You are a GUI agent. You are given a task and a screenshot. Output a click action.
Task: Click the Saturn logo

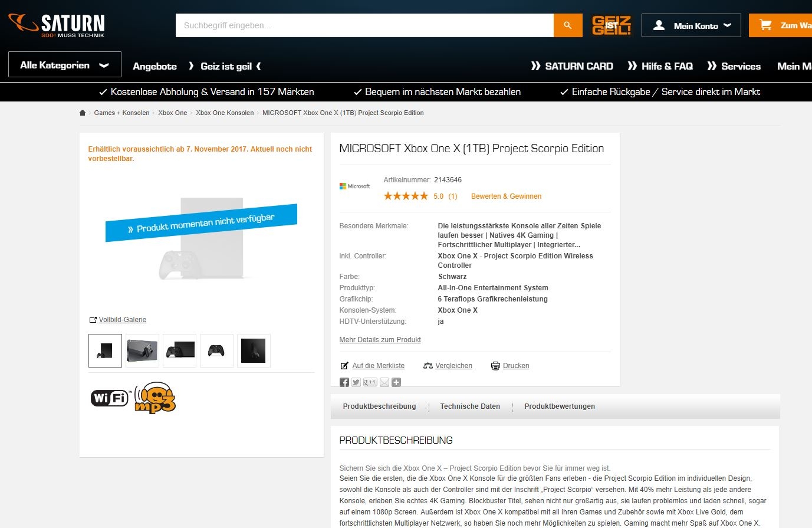[x=57, y=25]
